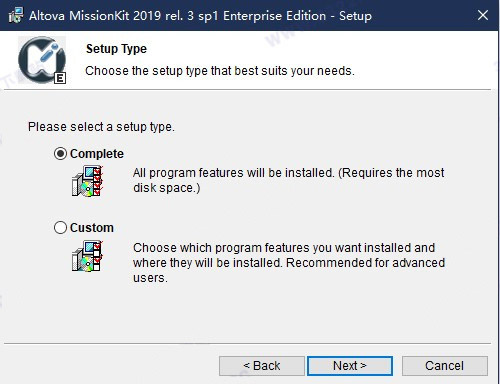Click the "All program features will be installed" description
500x384 pixels.
click(x=288, y=180)
